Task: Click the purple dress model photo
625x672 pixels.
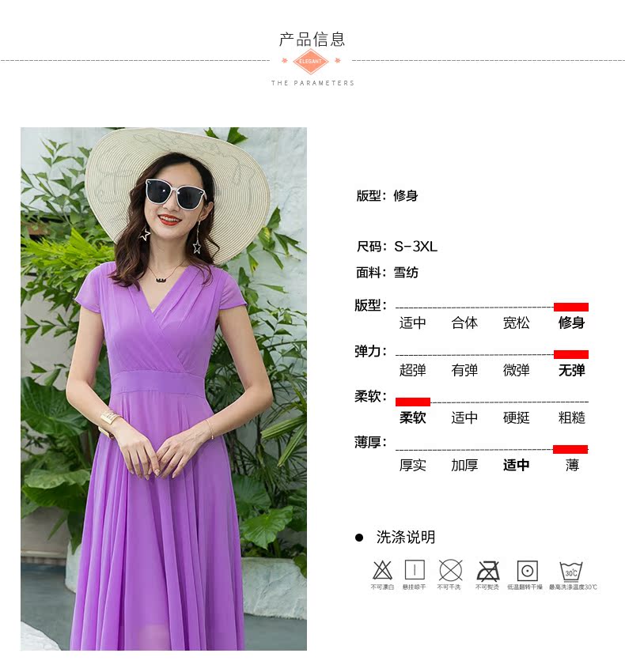Action: [x=164, y=389]
